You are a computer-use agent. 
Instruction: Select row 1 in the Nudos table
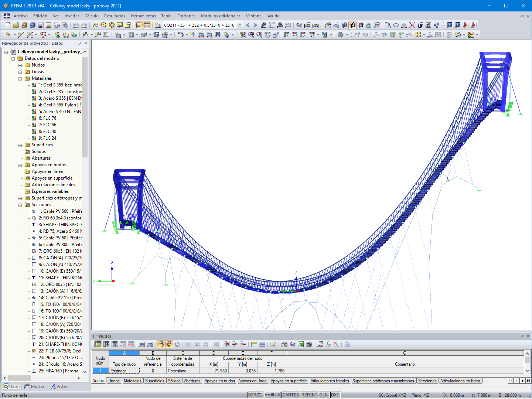click(x=100, y=371)
